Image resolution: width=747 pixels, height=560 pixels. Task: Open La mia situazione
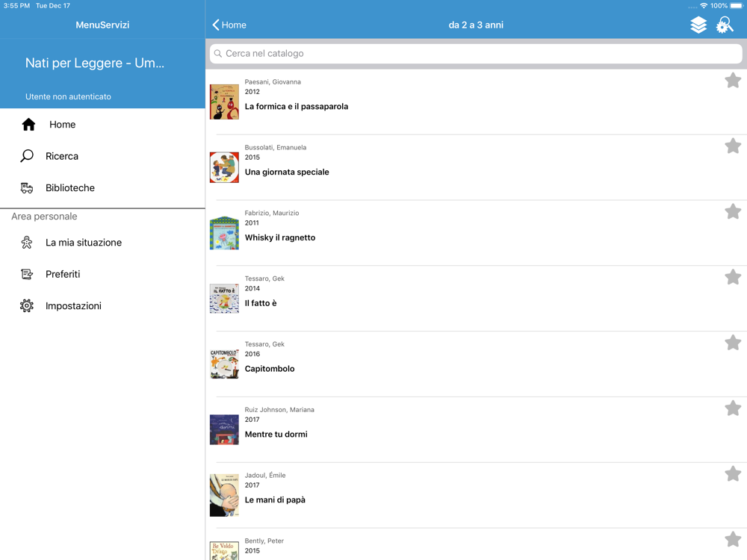click(102, 243)
